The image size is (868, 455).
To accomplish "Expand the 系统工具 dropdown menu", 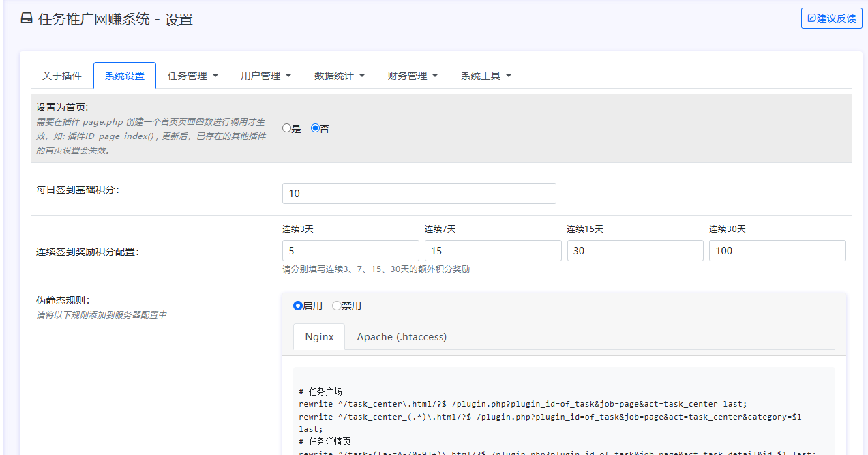I will (x=486, y=76).
